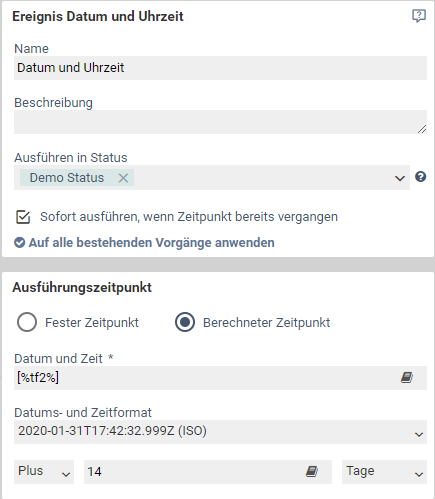Click the Beschreibung textarea resize handle
435x499 pixels.
[422, 129]
